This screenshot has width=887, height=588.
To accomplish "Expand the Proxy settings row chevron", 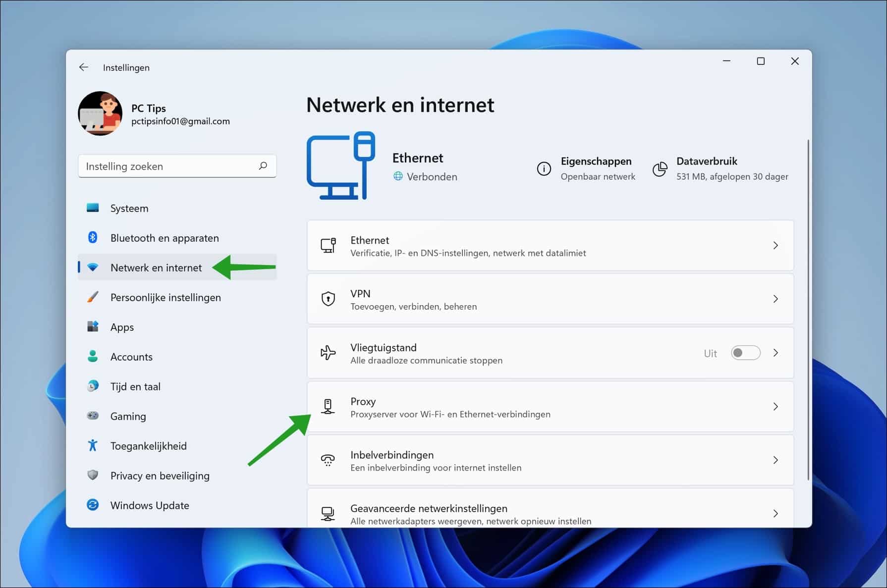I will tap(776, 406).
